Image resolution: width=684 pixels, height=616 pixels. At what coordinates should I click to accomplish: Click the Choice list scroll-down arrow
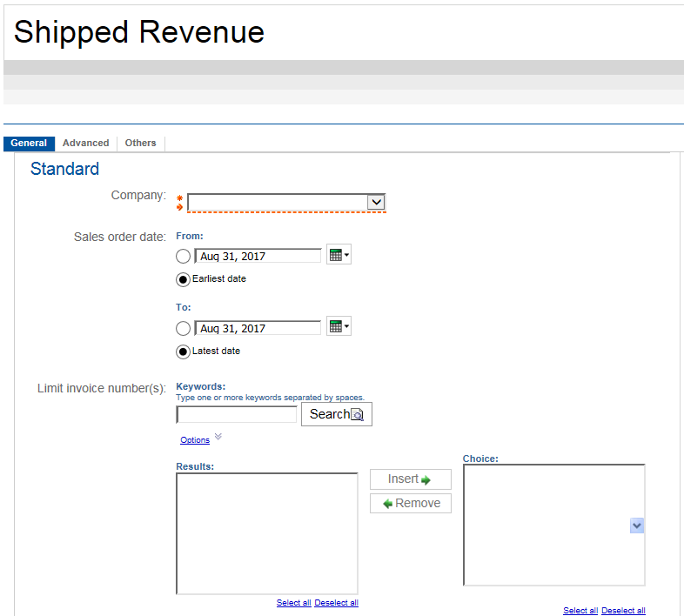coord(636,526)
